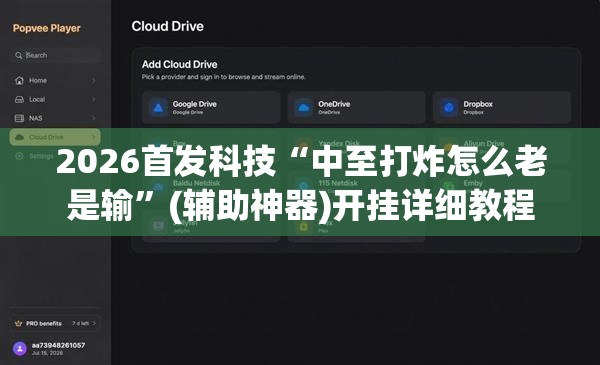Open the PRO benefits banner
Viewport: 600px width, 365px height.
tap(55, 323)
